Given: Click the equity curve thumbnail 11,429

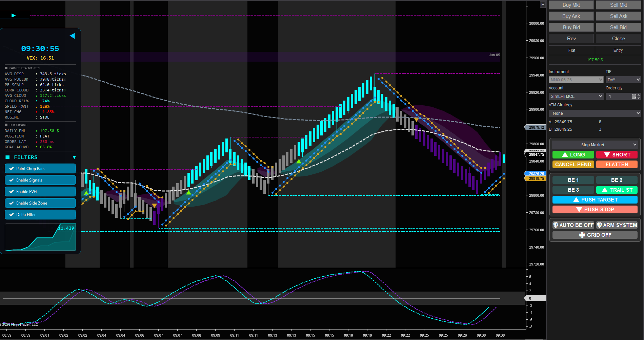Looking at the screenshot, I should (40, 237).
